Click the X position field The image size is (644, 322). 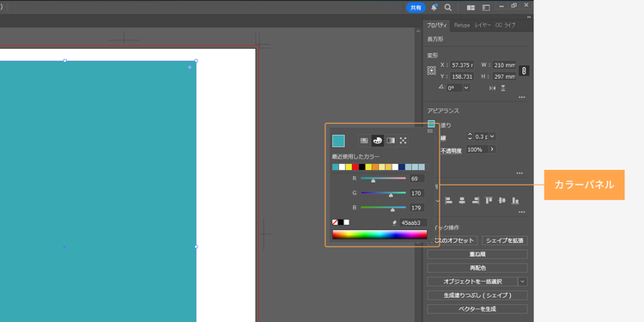coord(462,65)
